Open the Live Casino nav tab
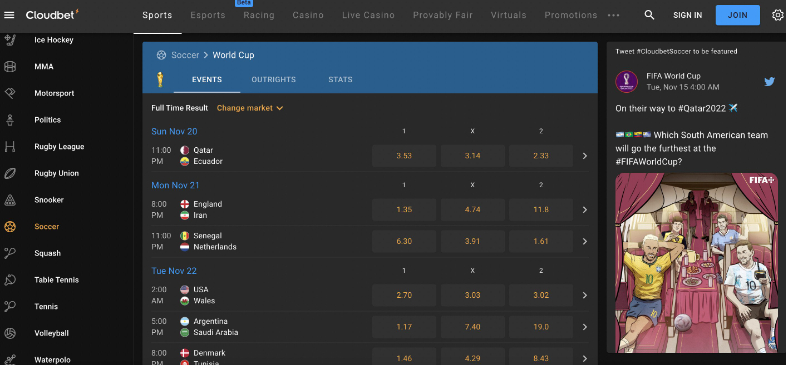The width and height of the screenshot is (786, 365). [368, 15]
